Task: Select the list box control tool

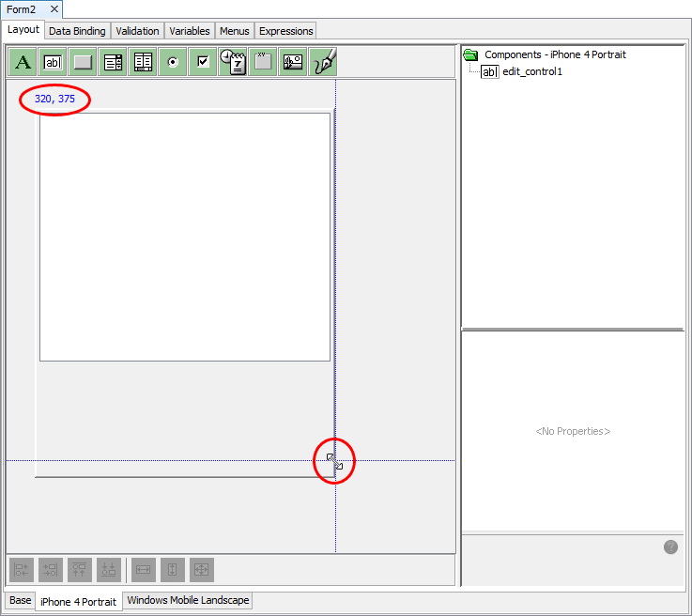Action: [x=114, y=63]
